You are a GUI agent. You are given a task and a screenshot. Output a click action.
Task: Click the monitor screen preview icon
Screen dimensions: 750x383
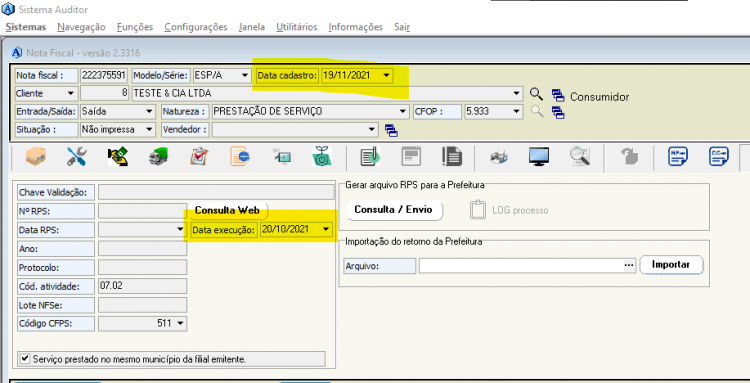click(x=539, y=157)
